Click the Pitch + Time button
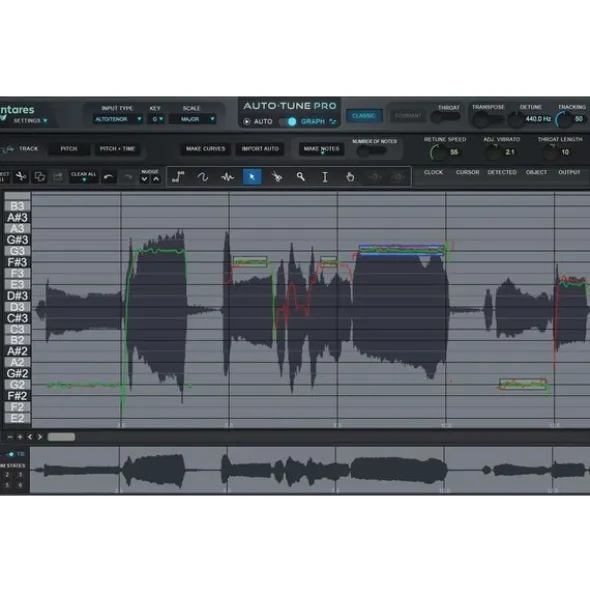This screenshot has height=591, width=590. (117, 149)
